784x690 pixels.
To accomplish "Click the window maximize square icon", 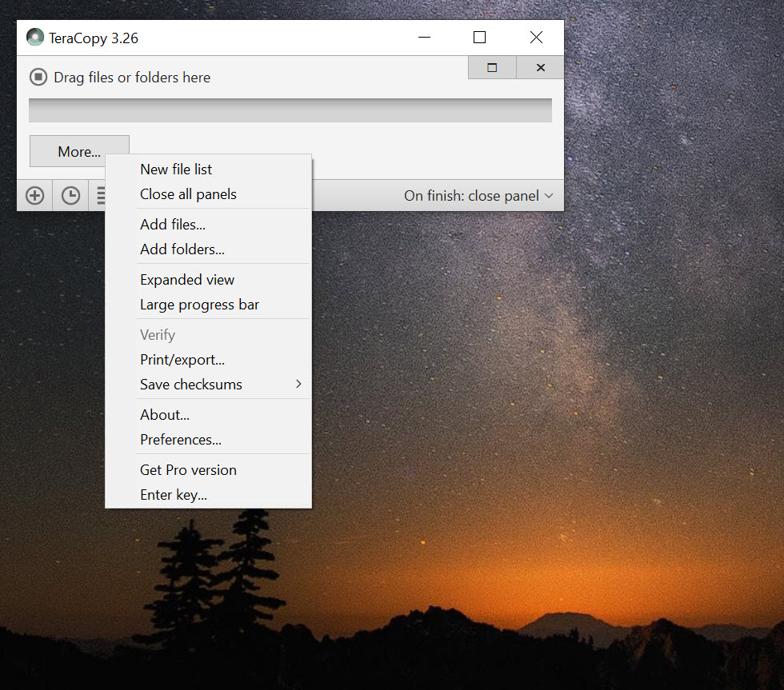I will point(479,38).
